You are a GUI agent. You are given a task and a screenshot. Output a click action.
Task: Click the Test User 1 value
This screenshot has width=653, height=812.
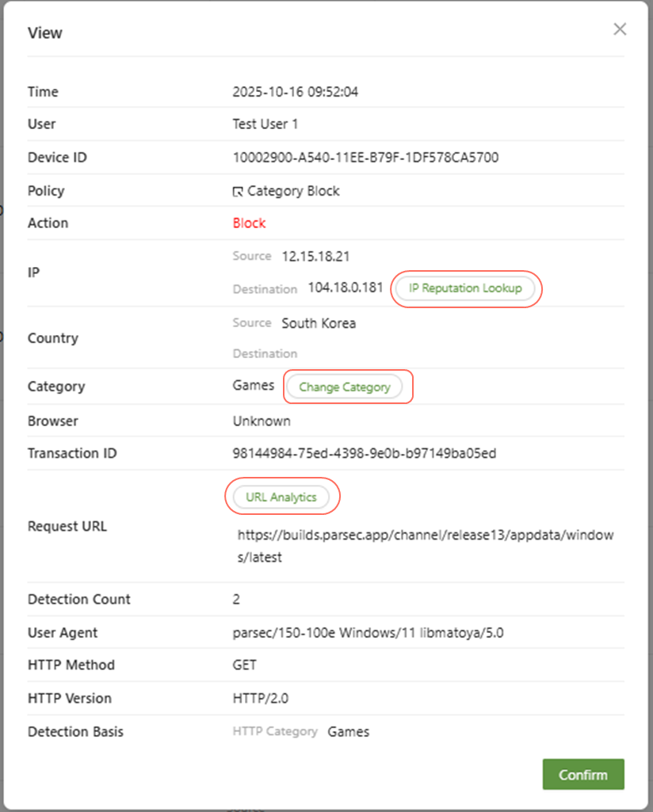coord(265,124)
